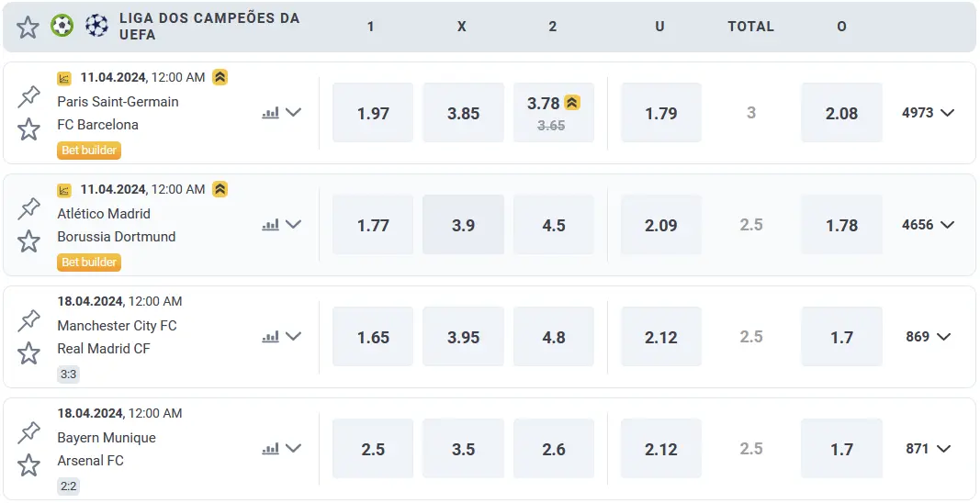The height and width of the screenshot is (503, 980).
Task: Click the yellow chart icon next to PSG match date
Action: click(x=64, y=78)
